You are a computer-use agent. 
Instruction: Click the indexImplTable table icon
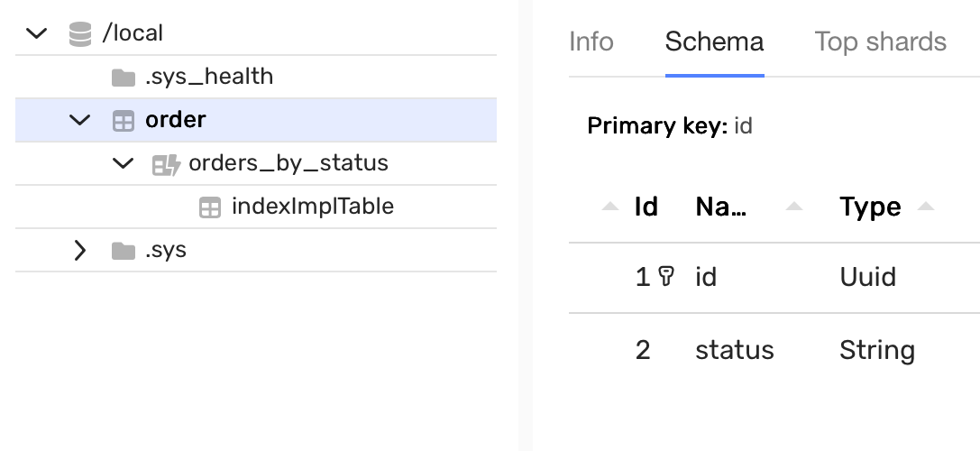pos(209,207)
